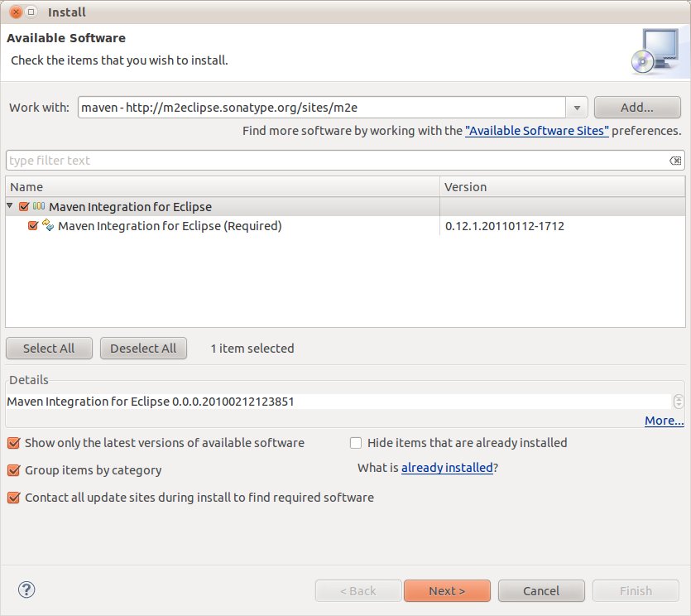Open the Work with site dropdown arrow

pos(577,108)
